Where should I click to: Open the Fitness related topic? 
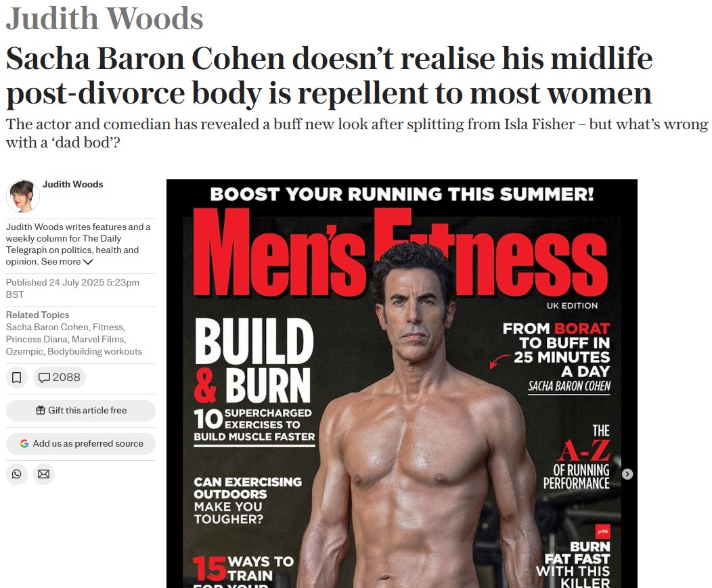(108, 327)
